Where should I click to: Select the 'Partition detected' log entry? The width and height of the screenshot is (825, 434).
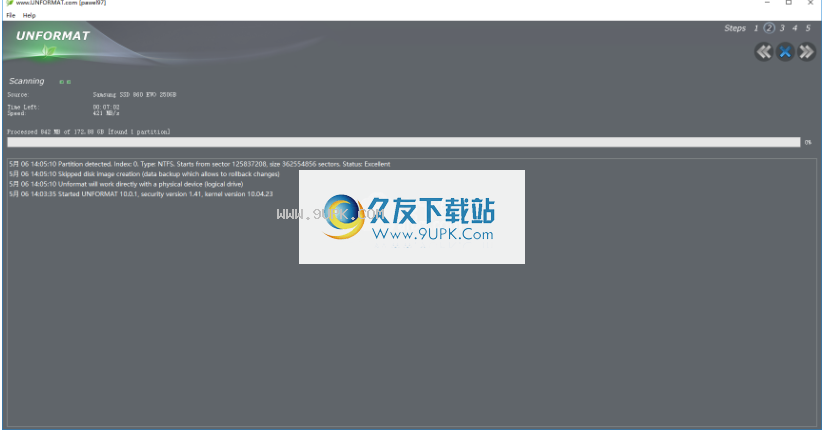(x=199, y=164)
